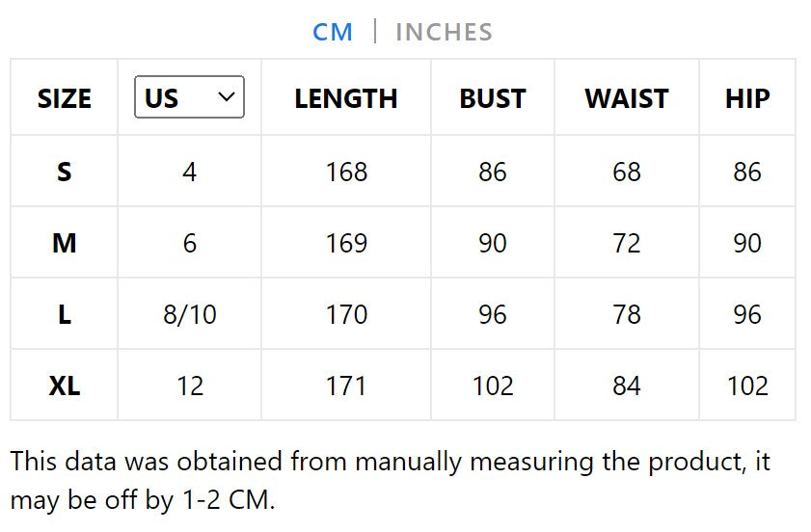The height and width of the screenshot is (532, 811).
Task: Switch to the CM unit tab
Action: [333, 32]
